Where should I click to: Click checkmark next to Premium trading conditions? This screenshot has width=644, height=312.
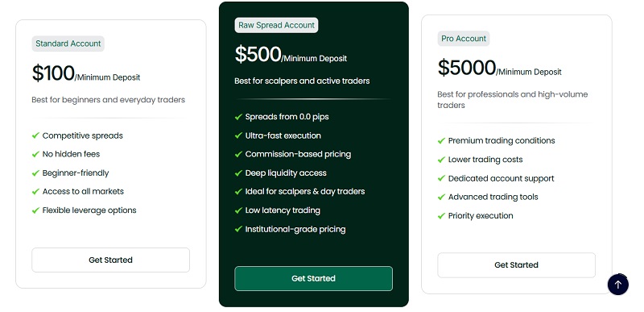pyautogui.click(x=441, y=140)
